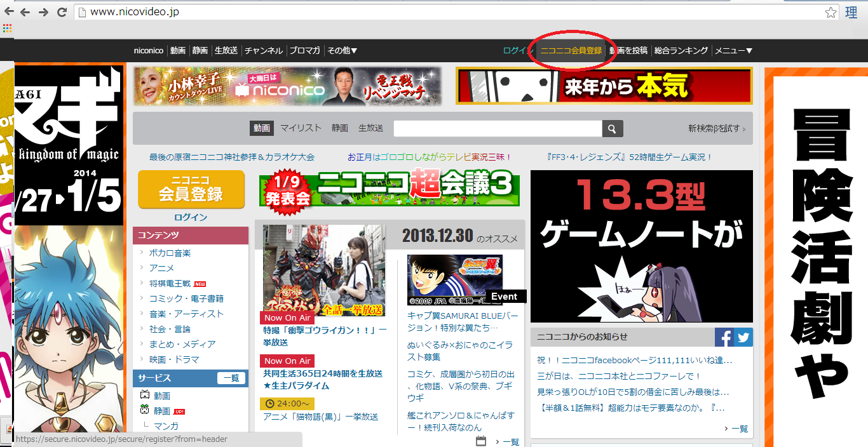Open FF3・4・レジェンズ 52時間生ゲーム実況 link
The width and height of the screenshot is (868, 447).
point(630,157)
